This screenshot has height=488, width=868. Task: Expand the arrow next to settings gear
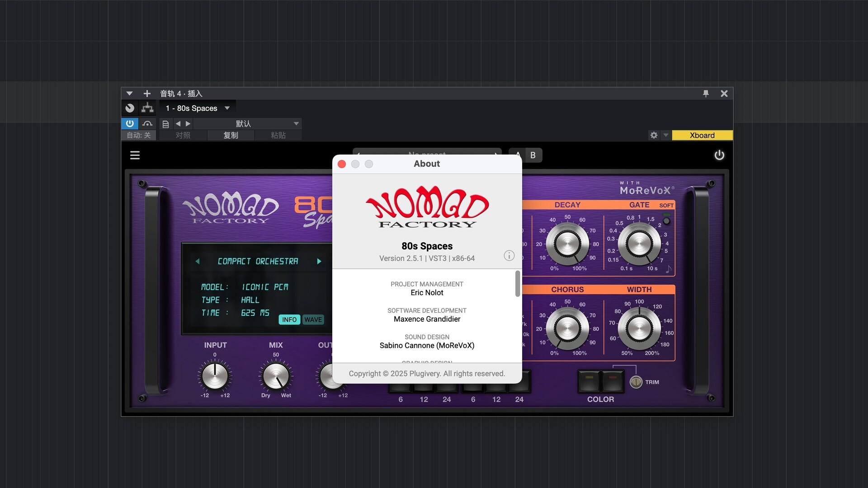tap(665, 135)
